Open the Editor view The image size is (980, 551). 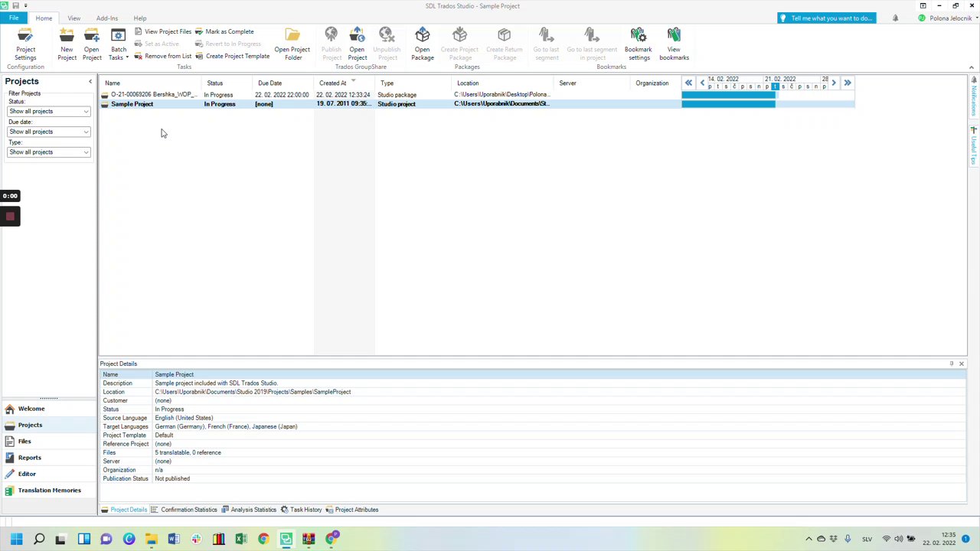pos(49,474)
